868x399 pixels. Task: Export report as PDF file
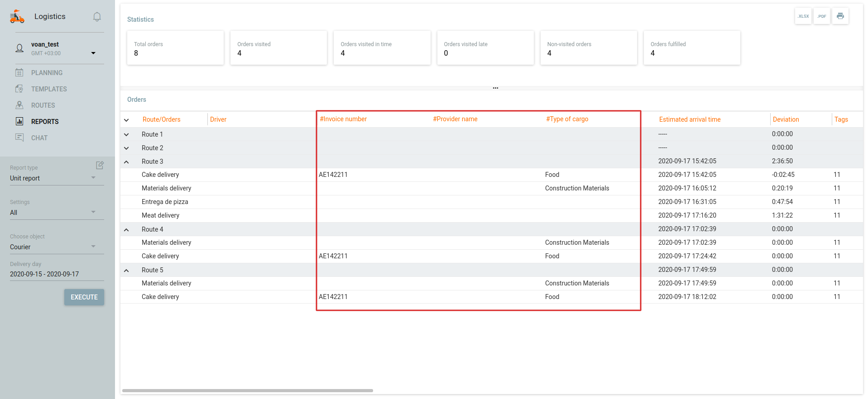(x=821, y=16)
